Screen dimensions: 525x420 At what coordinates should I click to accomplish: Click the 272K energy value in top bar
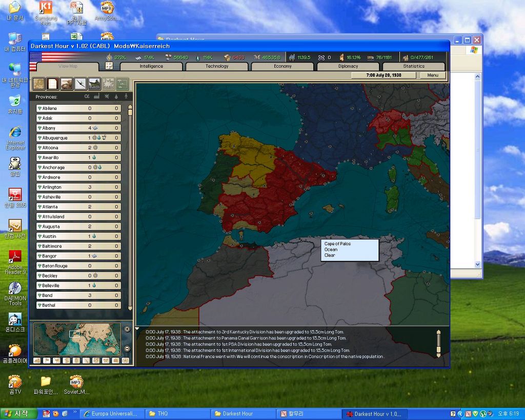tap(120, 57)
